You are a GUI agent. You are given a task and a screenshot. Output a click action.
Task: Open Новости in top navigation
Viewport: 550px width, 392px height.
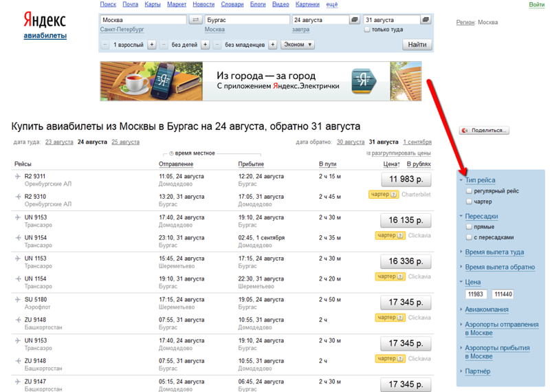(203, 4)
